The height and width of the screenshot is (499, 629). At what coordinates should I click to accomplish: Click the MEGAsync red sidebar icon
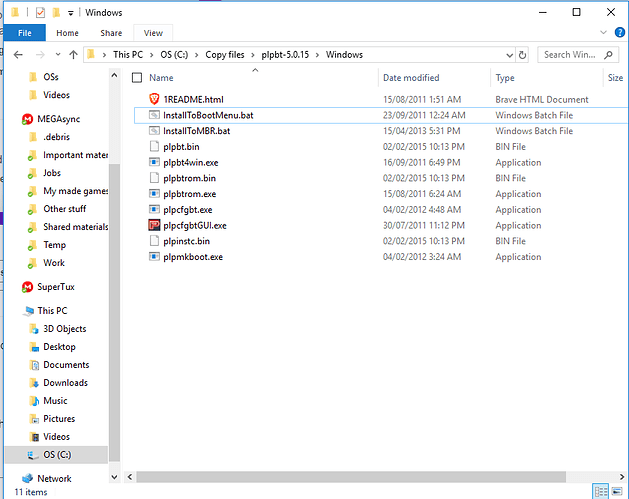(27, 119)
